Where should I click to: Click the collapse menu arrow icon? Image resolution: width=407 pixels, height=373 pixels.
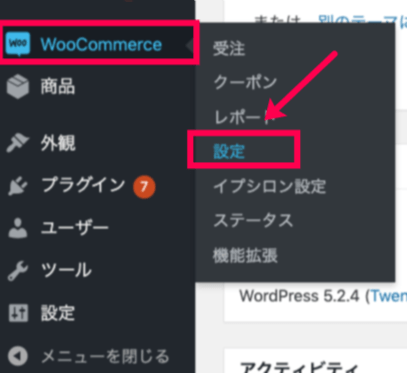pyautogui.click(x=18, y=356)
